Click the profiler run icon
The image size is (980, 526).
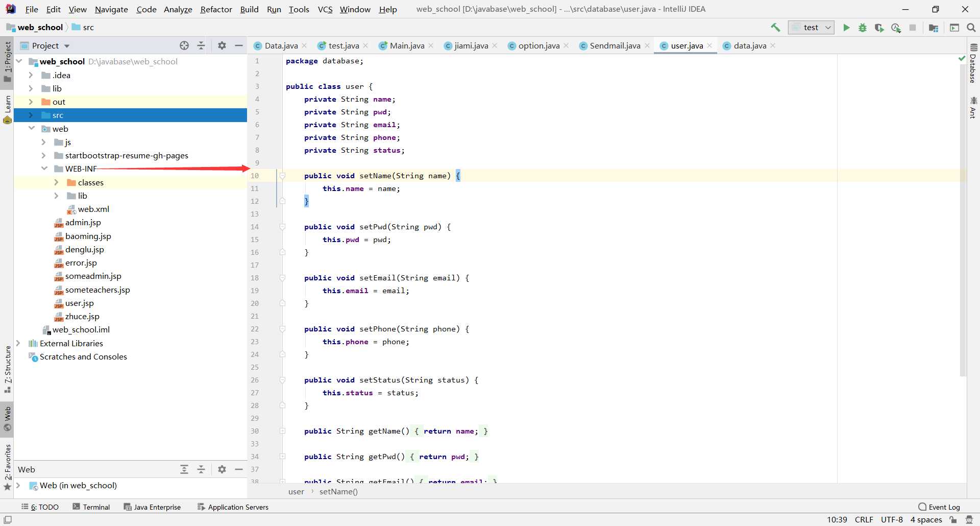click(896, 28)
